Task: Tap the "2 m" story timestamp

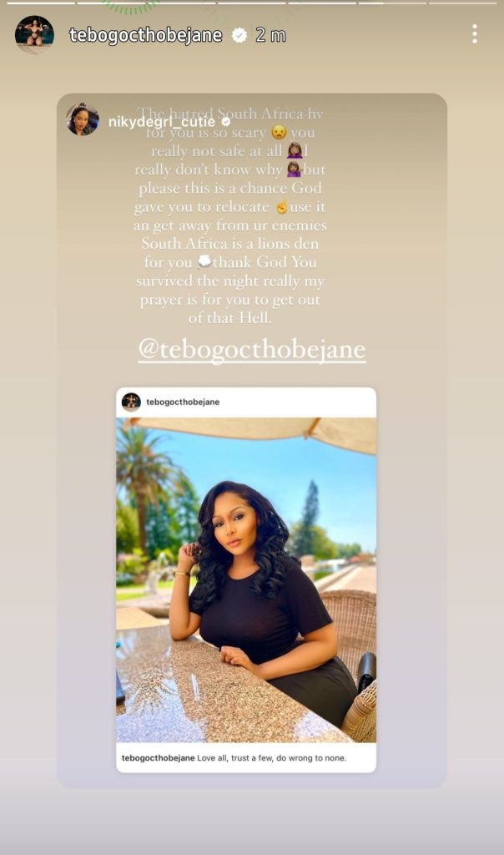Action: (271, 35)
